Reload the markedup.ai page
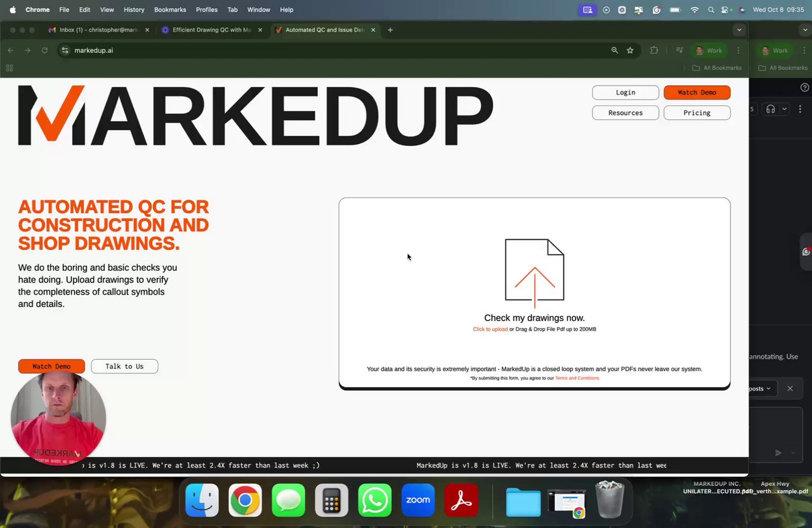This screenshot has width=812, height=528. (x=44, y=50)
